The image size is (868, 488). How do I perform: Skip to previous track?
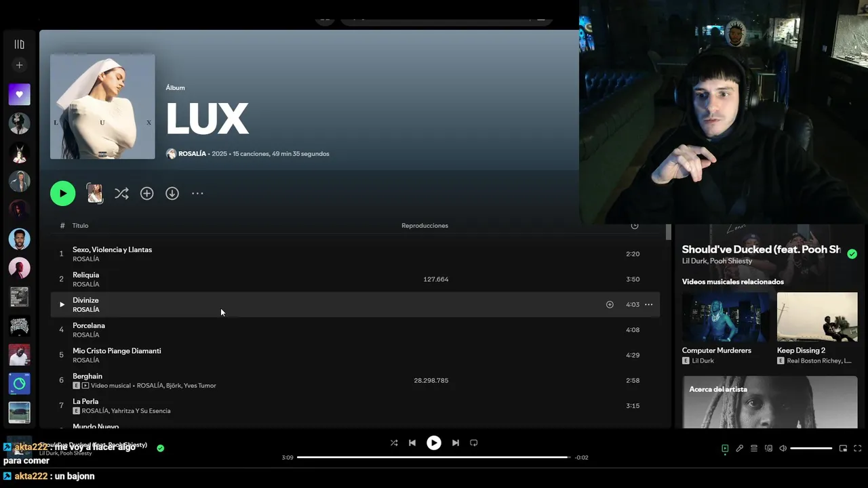click(x=412, y=443)
